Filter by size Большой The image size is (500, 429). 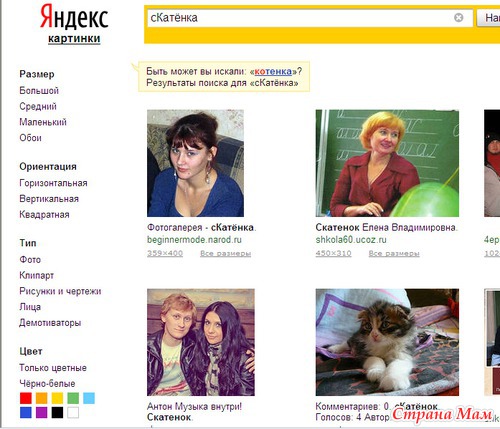[x=39, y=91]
